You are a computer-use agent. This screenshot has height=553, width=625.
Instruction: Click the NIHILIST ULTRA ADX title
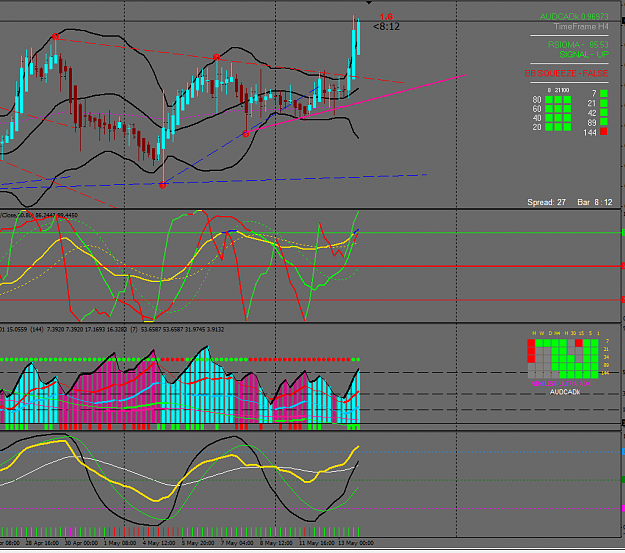[x=561, y=384]
